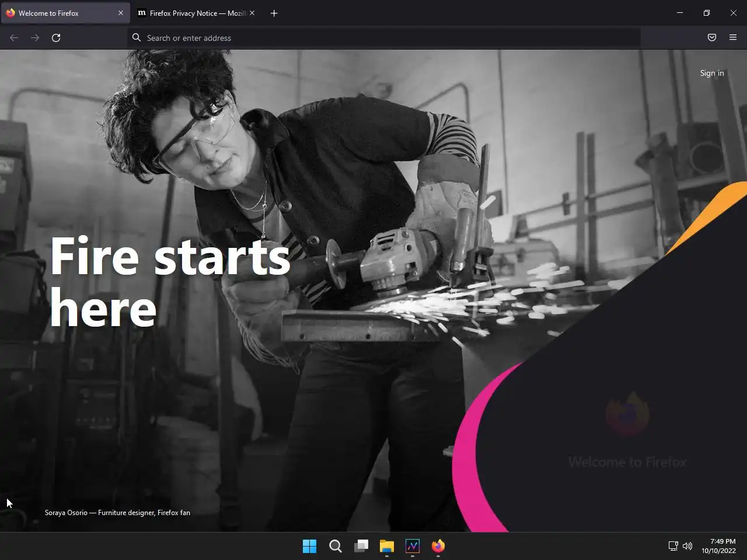
Task: Reload the current page
Action: (x=56, y=38)
